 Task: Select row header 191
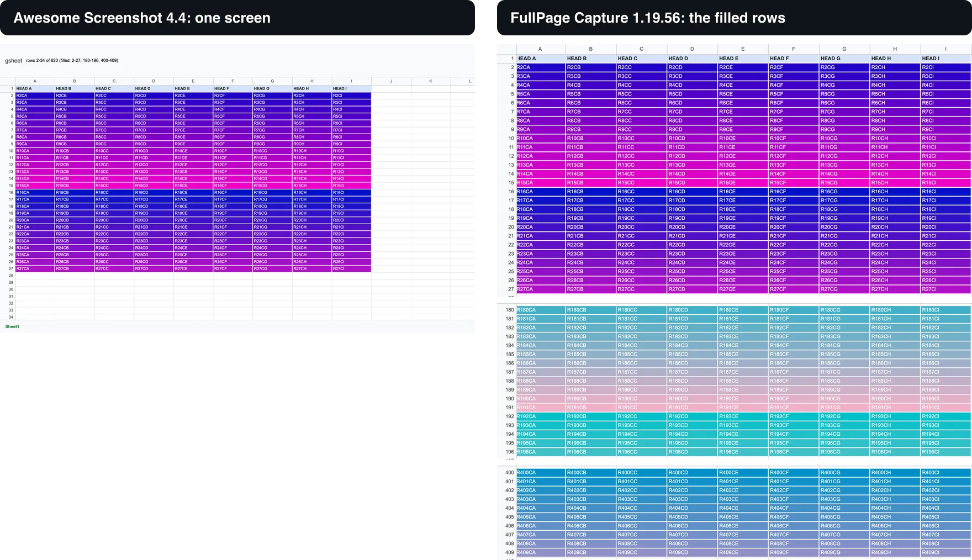506,408
